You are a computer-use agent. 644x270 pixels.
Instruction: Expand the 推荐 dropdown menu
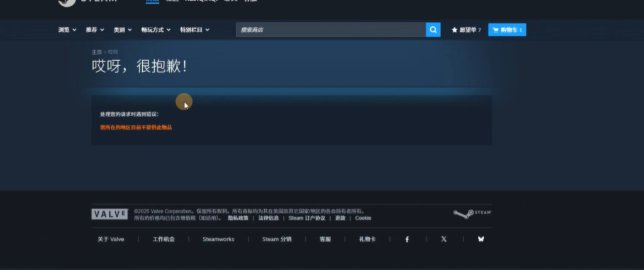pyautogui.click(x=95, y=30)
